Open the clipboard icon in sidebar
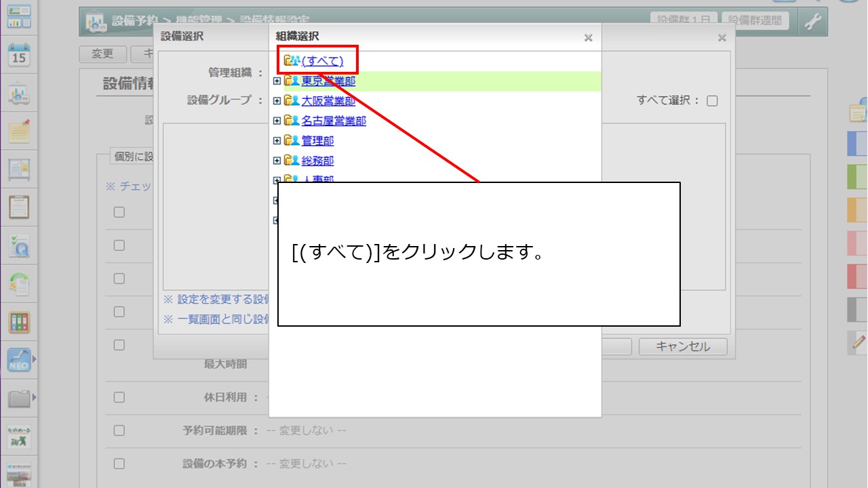 tap(19, 206)
